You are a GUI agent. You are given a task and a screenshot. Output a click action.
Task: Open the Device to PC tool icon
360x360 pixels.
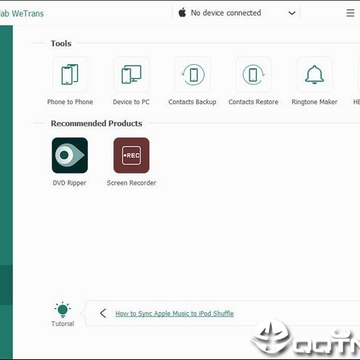(x=131, y=74)
